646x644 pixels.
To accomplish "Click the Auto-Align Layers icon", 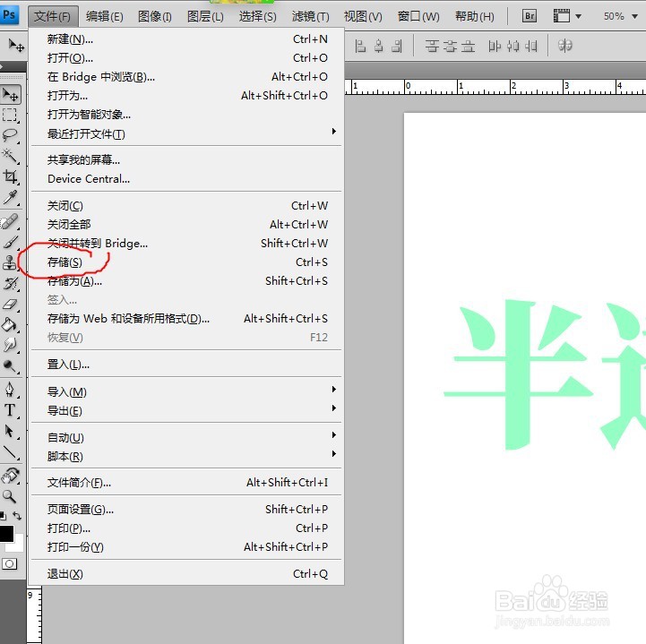I will coord(564,46).
